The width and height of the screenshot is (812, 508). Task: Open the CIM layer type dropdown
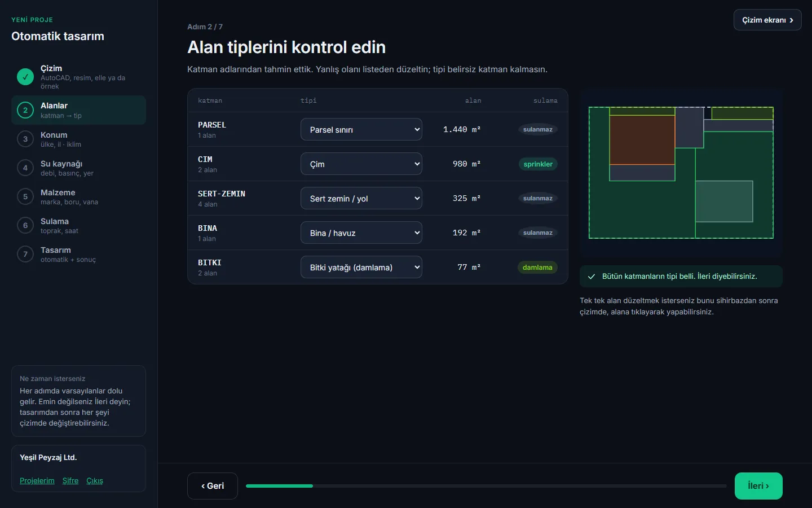point(361,164)
